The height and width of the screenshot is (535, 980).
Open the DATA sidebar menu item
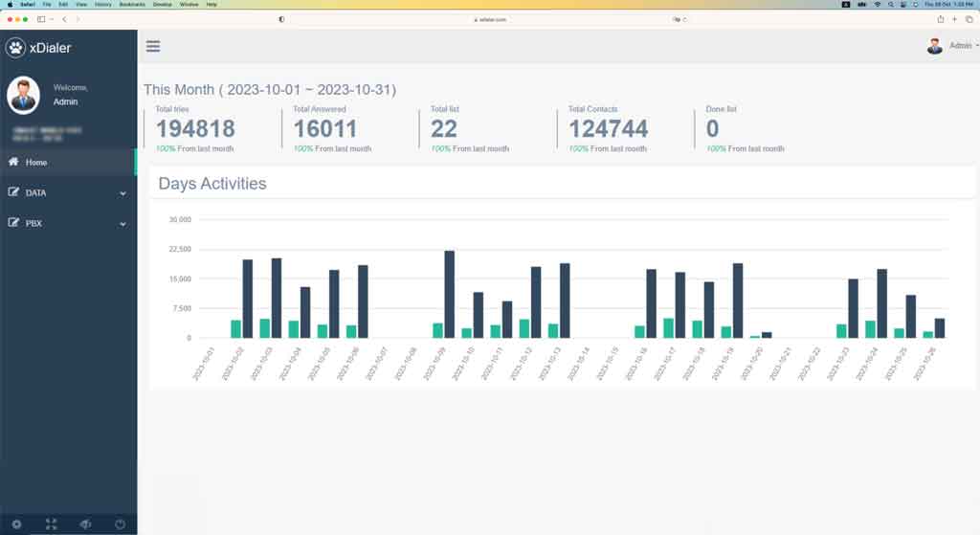68,192
